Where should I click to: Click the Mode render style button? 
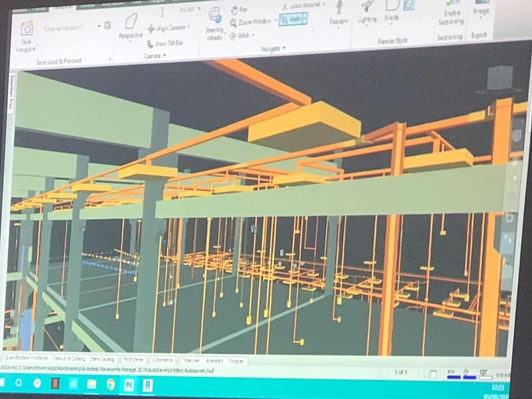392,11
